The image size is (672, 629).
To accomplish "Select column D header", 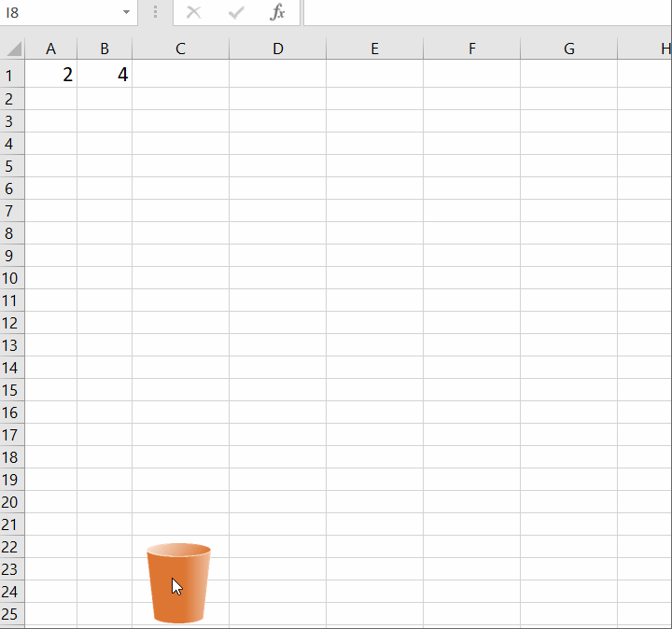I will [x=277, y=49].
